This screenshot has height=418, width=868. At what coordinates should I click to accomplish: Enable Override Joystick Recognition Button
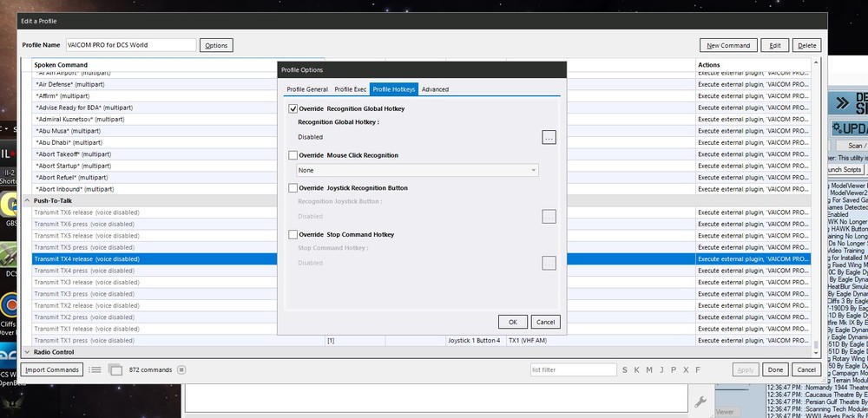pos(293,188)
